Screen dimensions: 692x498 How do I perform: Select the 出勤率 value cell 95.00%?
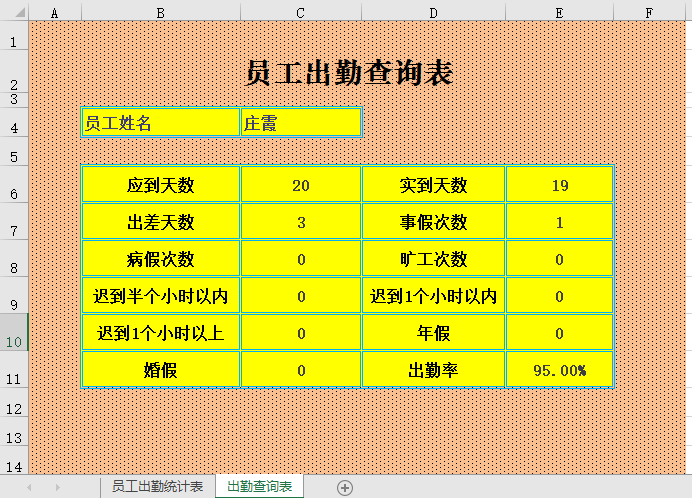(559, 370)
